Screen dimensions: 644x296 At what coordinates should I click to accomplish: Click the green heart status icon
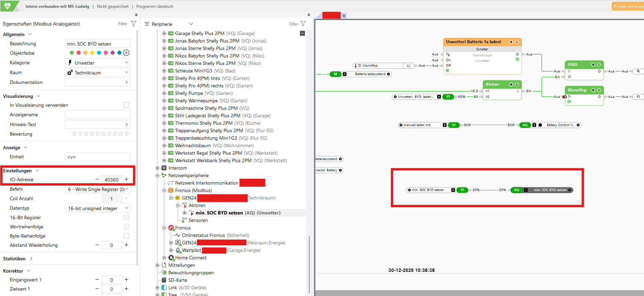7,6
